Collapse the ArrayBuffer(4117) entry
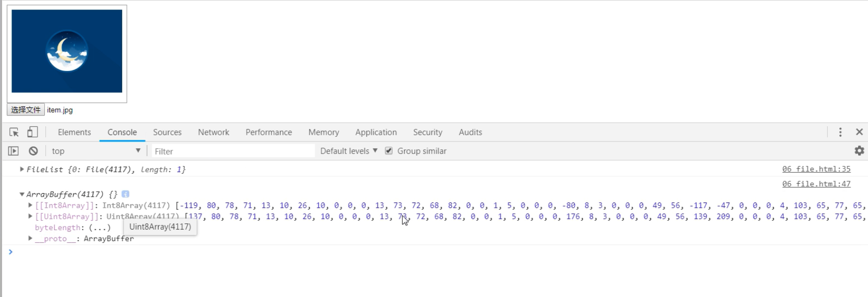The width and height of the screenshot is (868, 297). click(22, 194)
